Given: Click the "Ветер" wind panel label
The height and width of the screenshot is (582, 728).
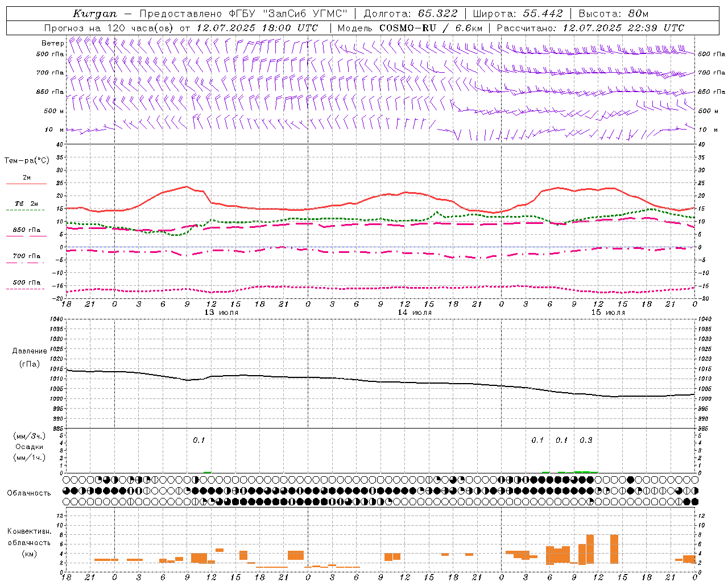Looking at the screenshot, I should (53, 43).
